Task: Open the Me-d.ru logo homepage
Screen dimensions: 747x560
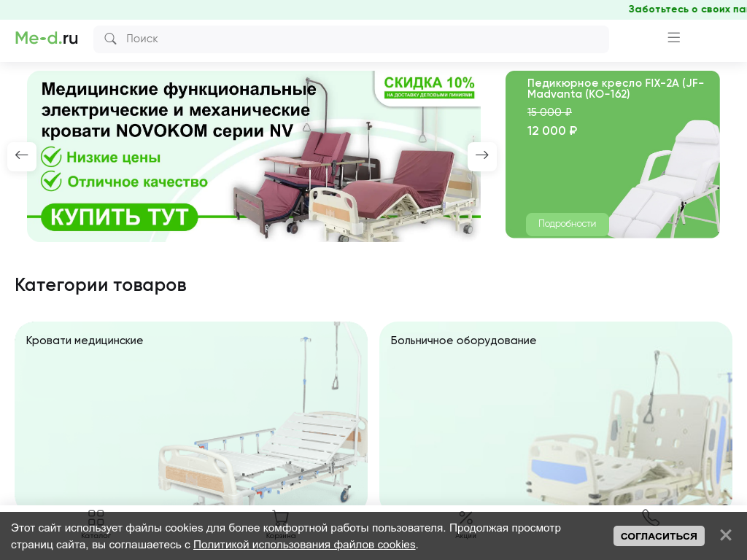Action: pyautogui.click(x=47, y=38)
